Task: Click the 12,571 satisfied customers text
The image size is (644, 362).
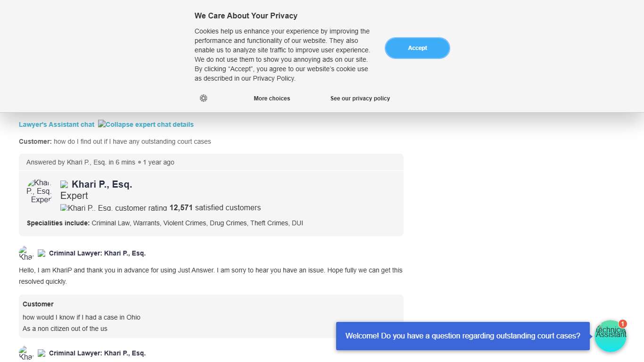Action: (215, 207)
